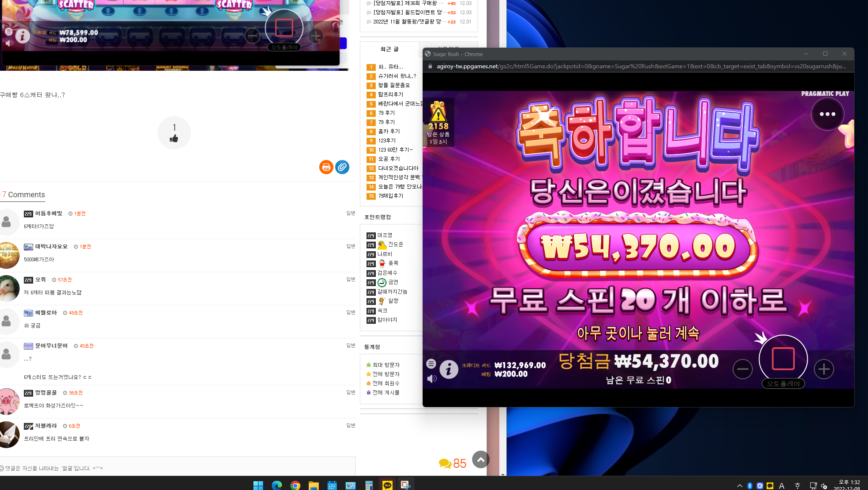Click the URL in the Sugar Rush address bar
Image resolution: width=868 pixels, height=490 pixels.
click(x=641, y=66)
